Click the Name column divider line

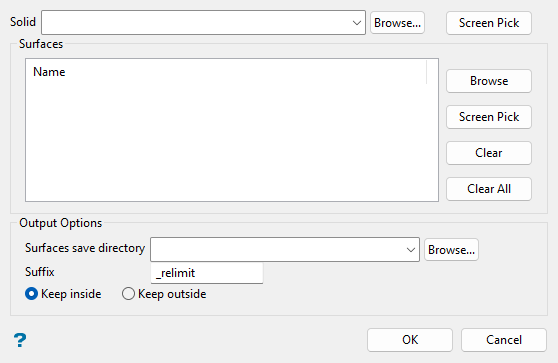point(426,72)
